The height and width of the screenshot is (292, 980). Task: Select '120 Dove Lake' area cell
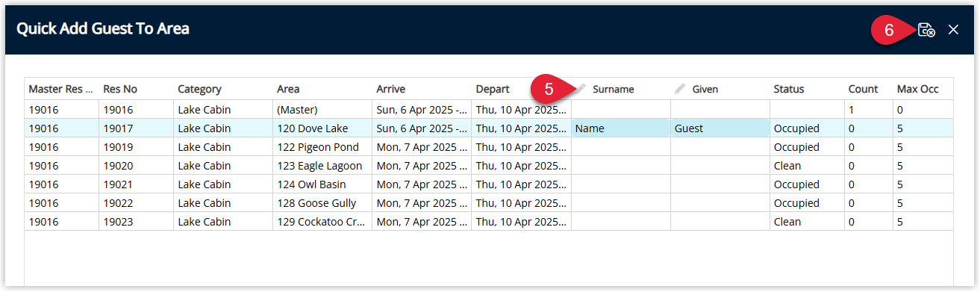pos(322,128)
